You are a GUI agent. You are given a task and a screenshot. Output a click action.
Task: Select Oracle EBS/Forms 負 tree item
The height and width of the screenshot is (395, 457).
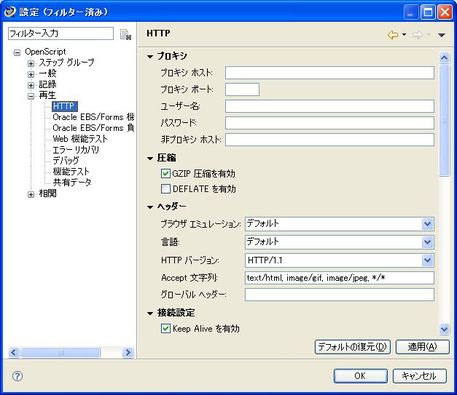point(93,128)
